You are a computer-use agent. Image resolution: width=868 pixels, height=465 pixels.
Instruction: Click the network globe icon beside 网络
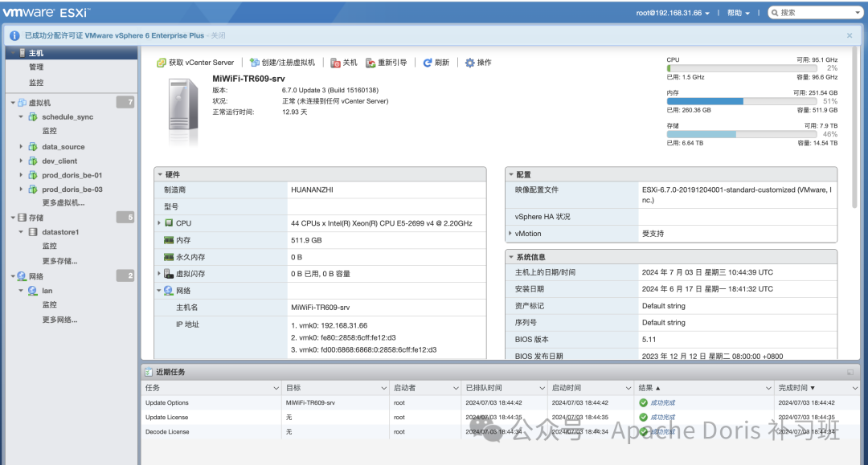(22, 276)
